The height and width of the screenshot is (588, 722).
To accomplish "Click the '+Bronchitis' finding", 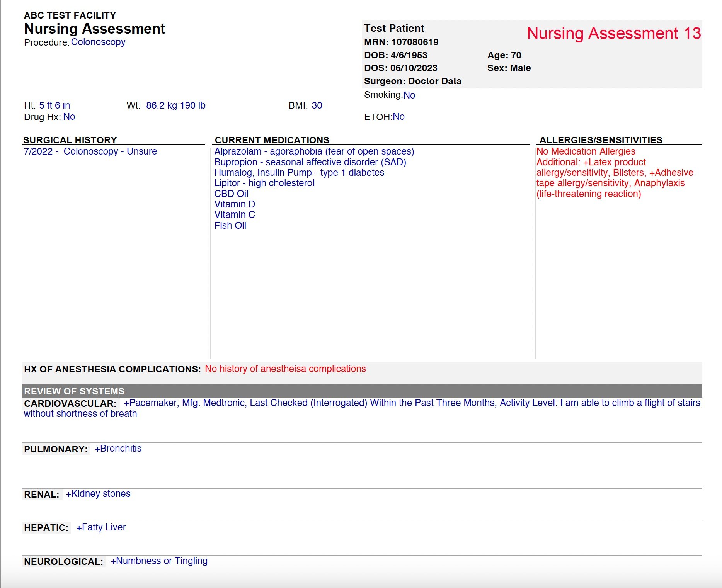I will pos(118,449).
